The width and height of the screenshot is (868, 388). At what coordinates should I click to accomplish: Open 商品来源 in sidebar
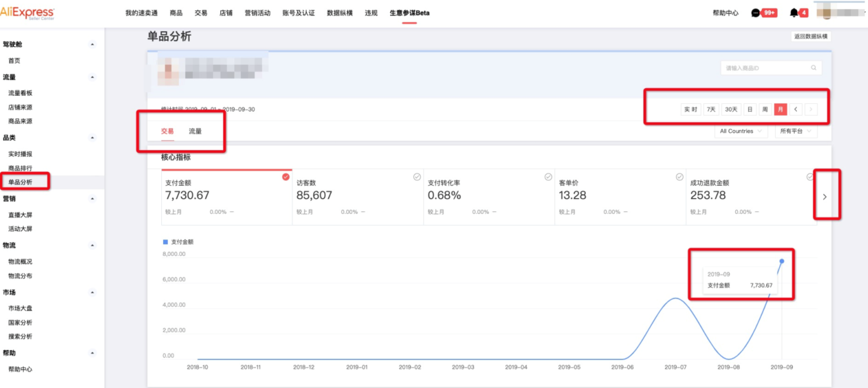pyautogui.click(x=20, y=121)
